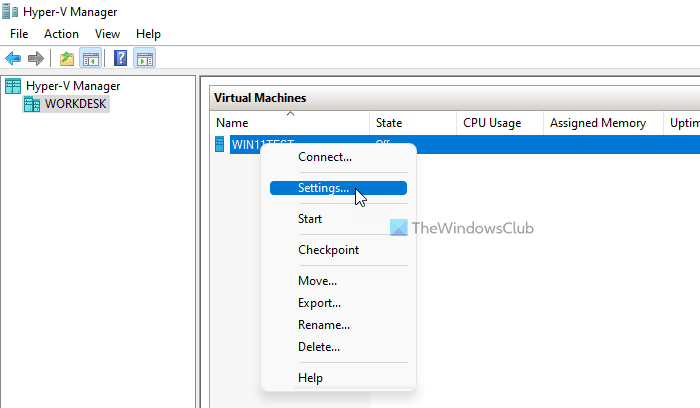The height and width of the screenshot is (408, 700).
Task: Toggle Show/Hide Action Pane toolbar icon
Action: (145, 58)
